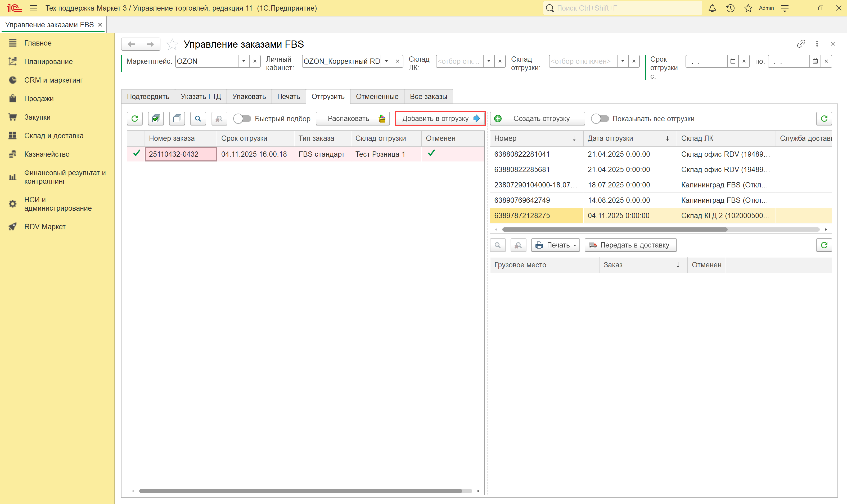This screenshot has width=847, height=504.
Task: Enable the Быстрый подбор toggle
Action: [242, 119]
